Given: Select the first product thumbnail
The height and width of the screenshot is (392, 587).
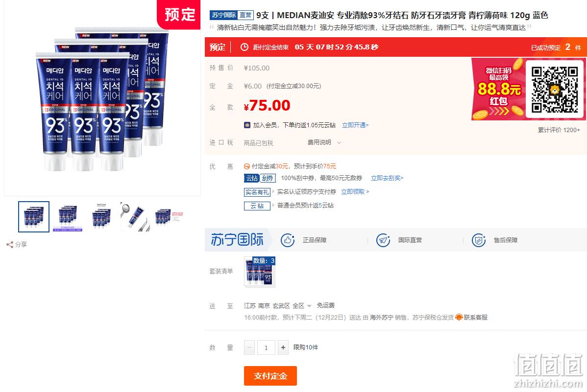Looking at the screenshot, I should pos(34,217).
